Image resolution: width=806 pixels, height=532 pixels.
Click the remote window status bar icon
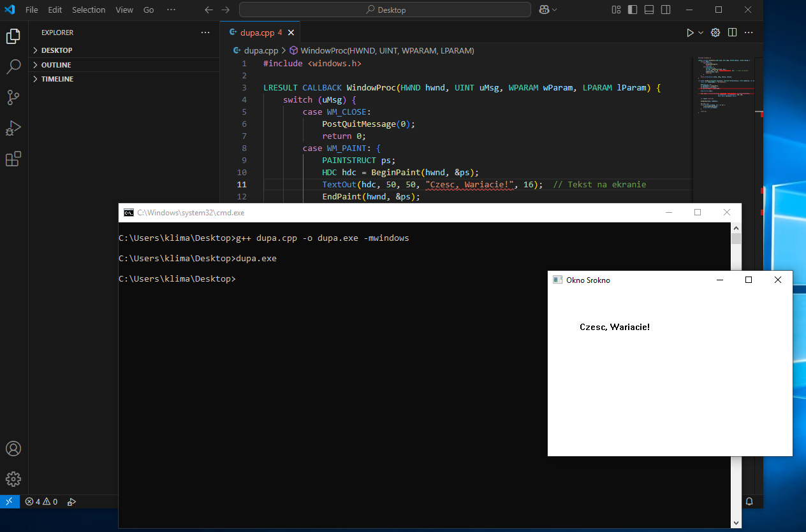point(9,501)
